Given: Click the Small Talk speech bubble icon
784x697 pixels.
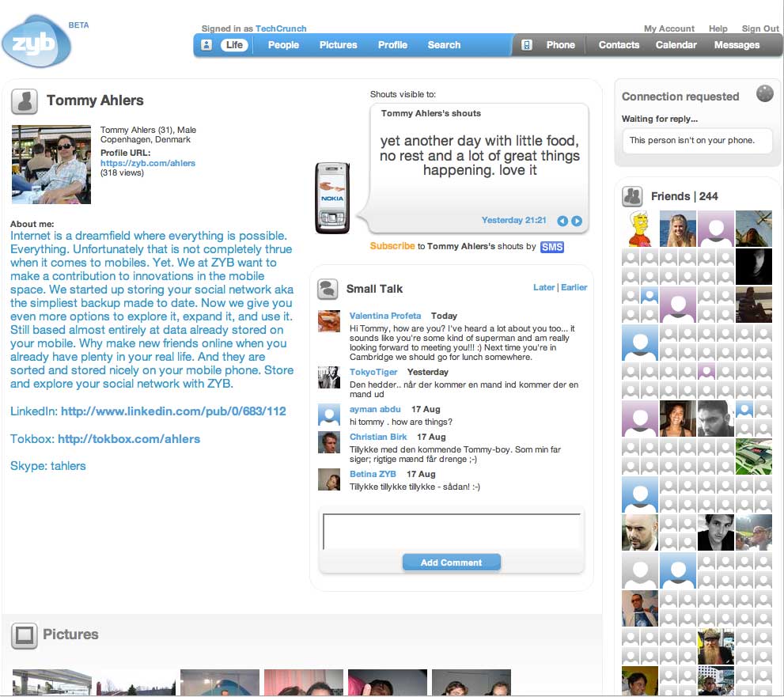Looking at the screenshot, I should pos(328,289).
